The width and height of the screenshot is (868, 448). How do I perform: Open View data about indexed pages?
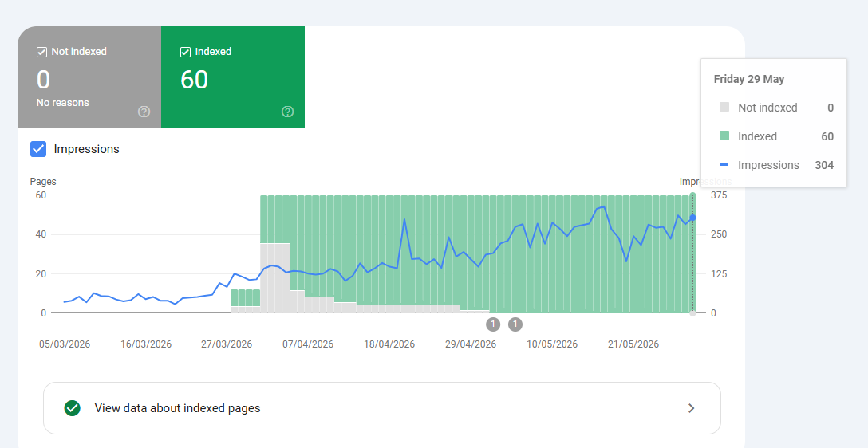(x=382, y=408)
